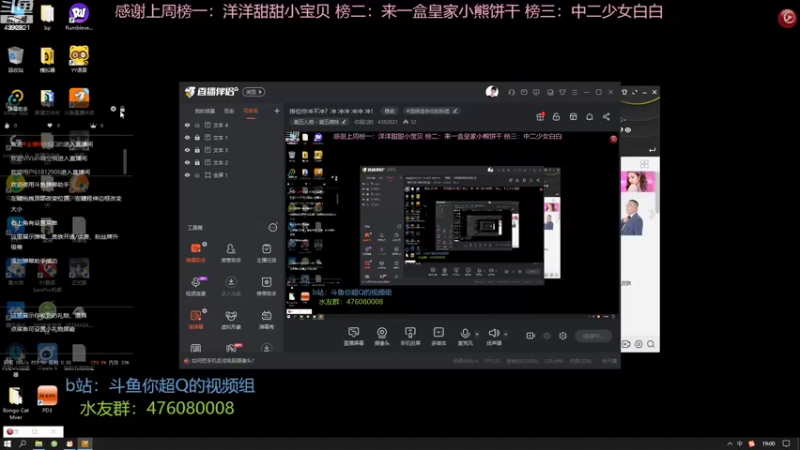Select the 全屏 1 source row

(232, 175)
